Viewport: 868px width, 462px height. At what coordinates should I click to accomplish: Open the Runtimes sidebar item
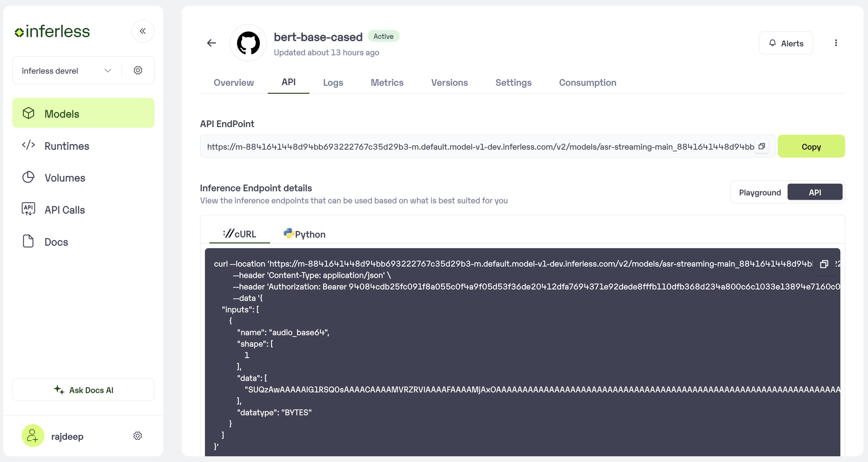click(67, 146)
